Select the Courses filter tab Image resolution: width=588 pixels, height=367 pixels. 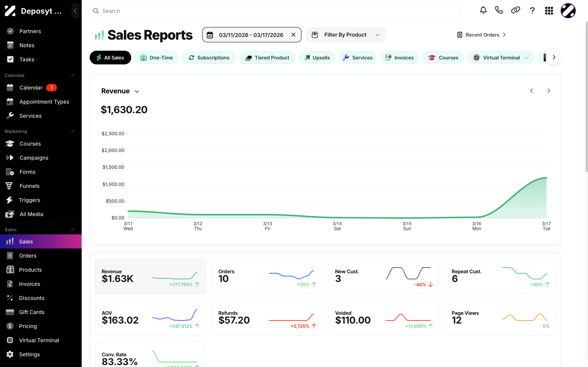443,58
